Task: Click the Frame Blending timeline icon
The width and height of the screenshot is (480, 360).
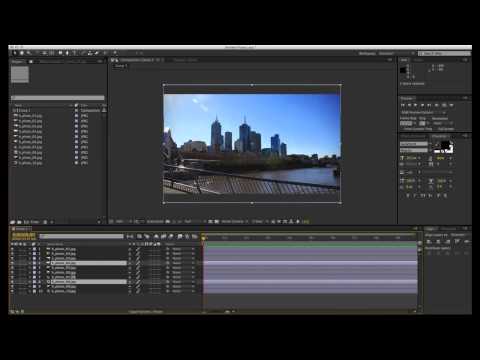Action: (x=163, y=236)
